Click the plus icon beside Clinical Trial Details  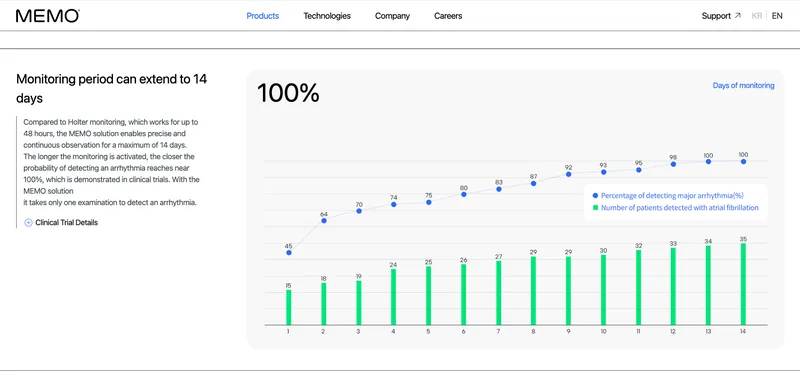(x=29, y=222)
